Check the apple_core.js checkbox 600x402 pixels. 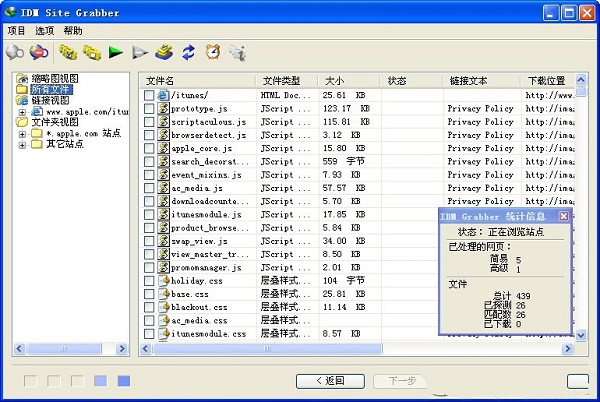pos(149,148)
